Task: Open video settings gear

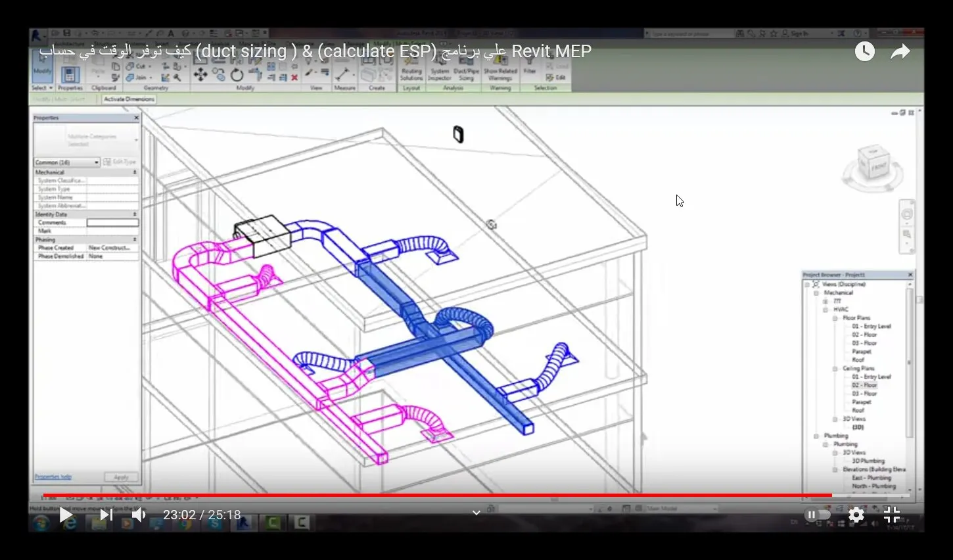Action: [x=856, y=515]
